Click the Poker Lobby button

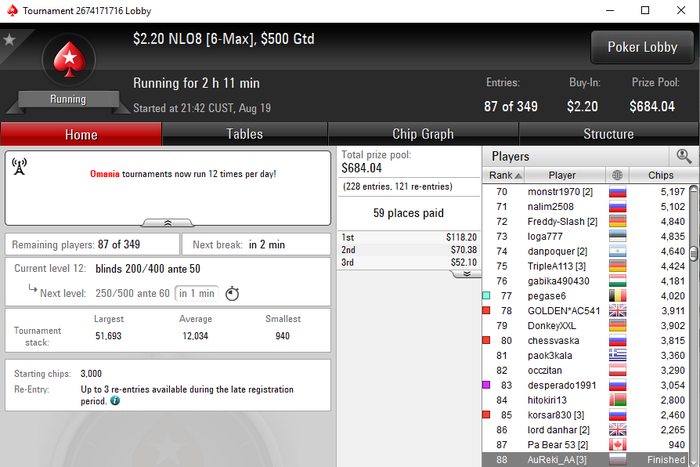point(642,47)
